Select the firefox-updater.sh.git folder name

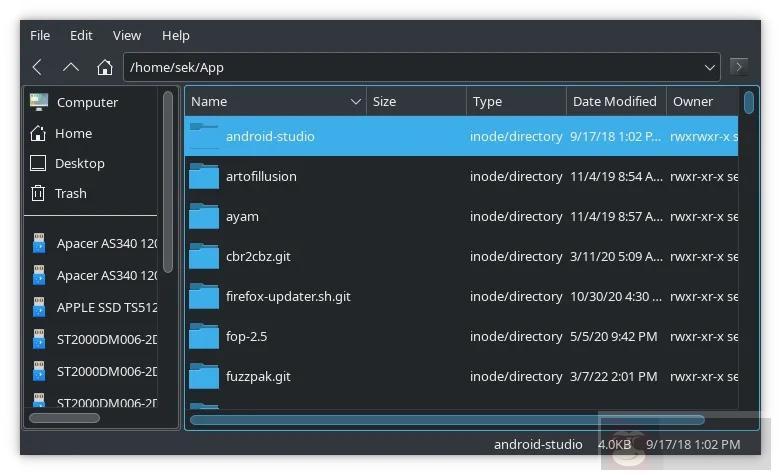tap(288, 297)
